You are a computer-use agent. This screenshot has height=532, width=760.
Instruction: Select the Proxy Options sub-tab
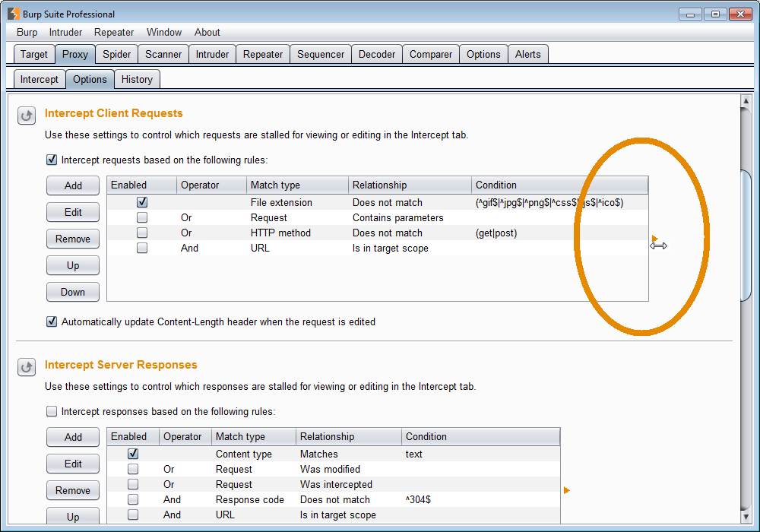(90, 80)
